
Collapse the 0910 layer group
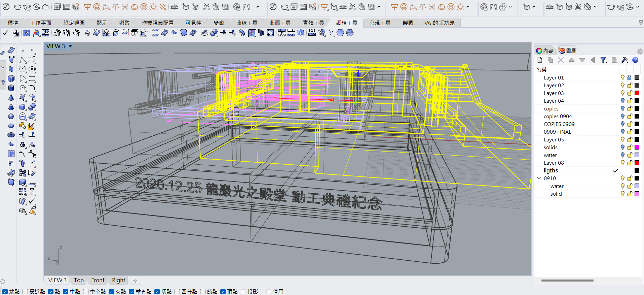(539, 178)
